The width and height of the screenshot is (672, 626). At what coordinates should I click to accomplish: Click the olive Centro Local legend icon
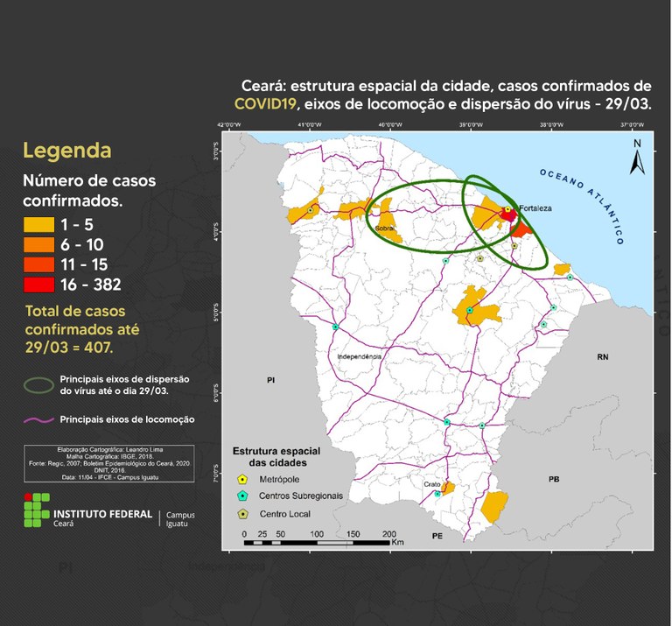tap(243, 512)
